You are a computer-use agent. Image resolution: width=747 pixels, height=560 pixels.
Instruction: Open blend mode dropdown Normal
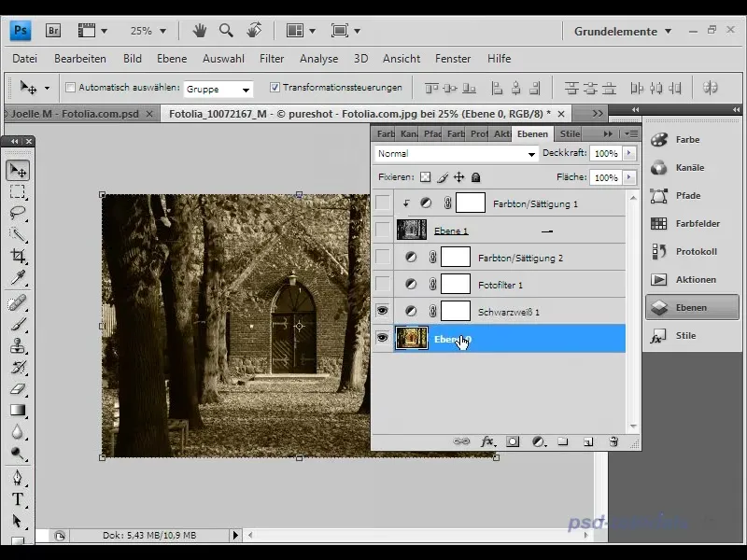tap(457, 153)
